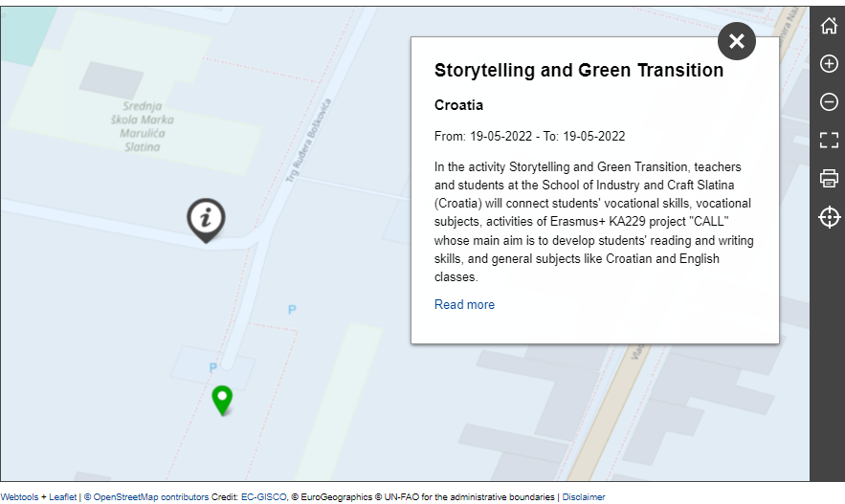Reset map to home view
The image size is (845, 504).
(x=829, y=25)
